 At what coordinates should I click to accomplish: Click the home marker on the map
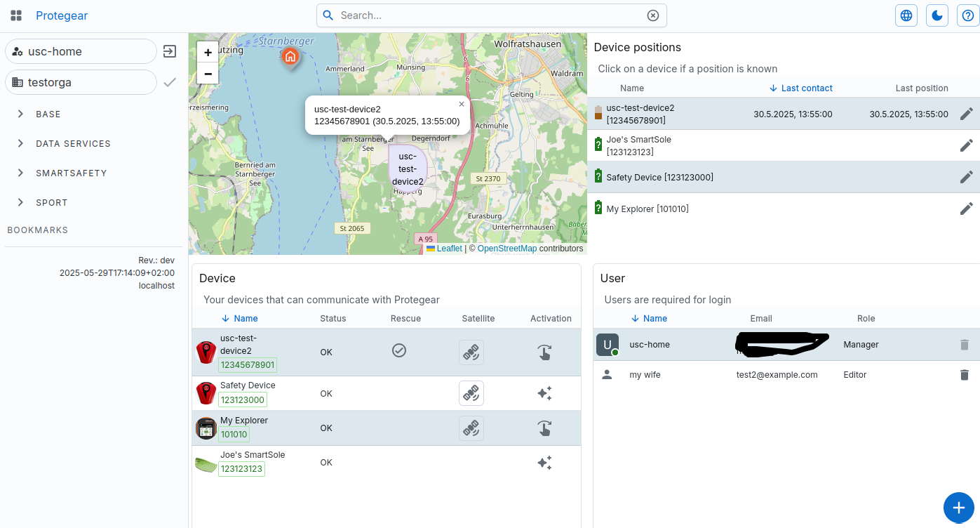(x=290, y=57)
